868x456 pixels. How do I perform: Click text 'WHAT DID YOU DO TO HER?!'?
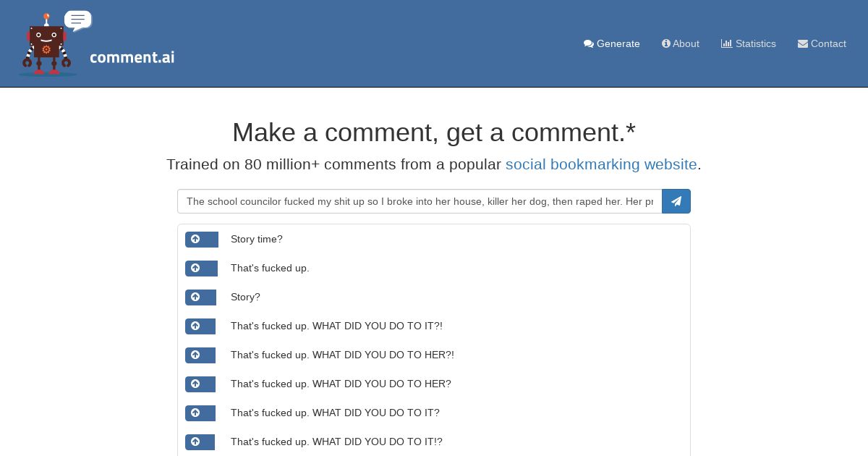coord(383,355)
